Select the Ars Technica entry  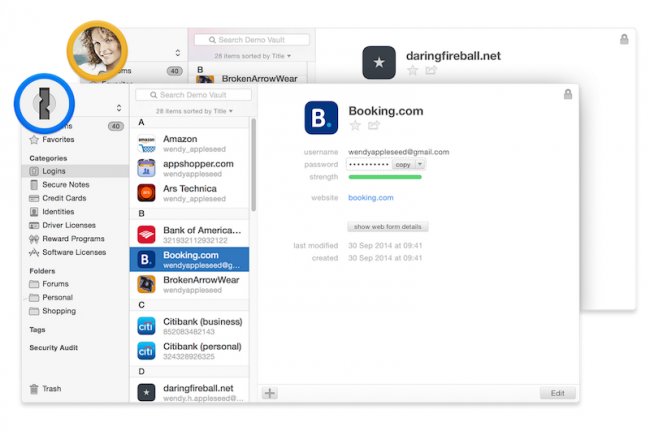tap(190, 194)
